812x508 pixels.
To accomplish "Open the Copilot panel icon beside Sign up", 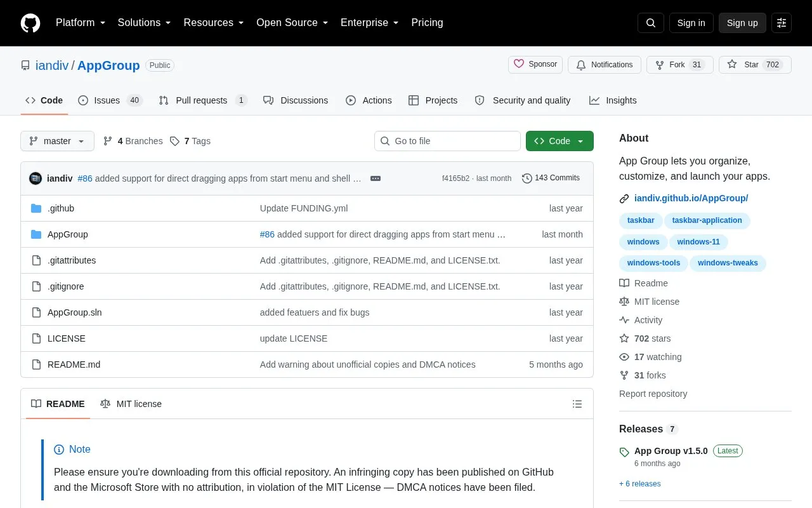I will coord(782,23).
